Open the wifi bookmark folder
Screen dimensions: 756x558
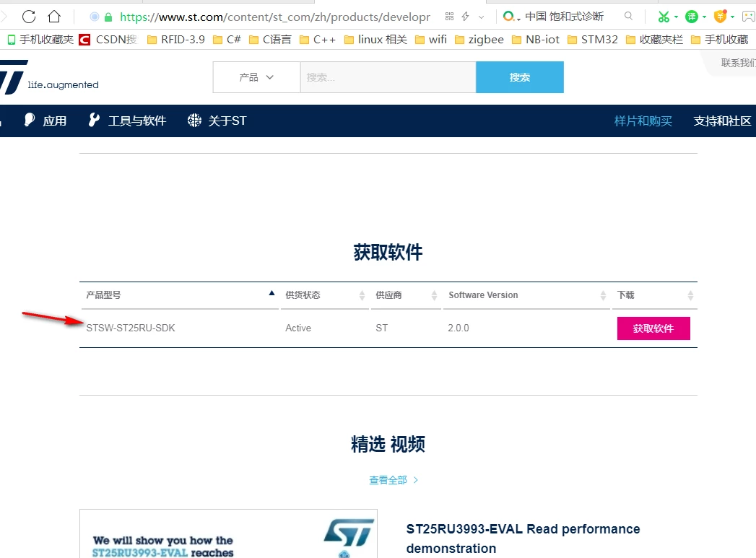coord(430,40)
